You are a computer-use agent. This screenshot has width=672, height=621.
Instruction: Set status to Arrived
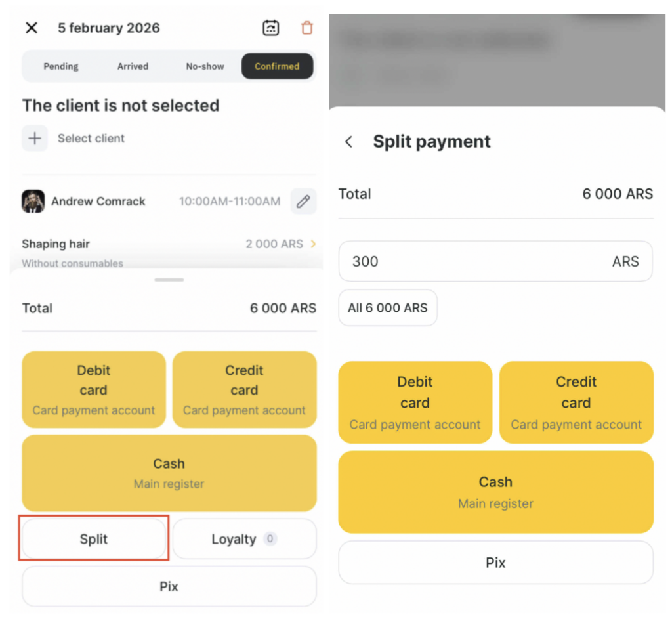click(x=133, y=66)
